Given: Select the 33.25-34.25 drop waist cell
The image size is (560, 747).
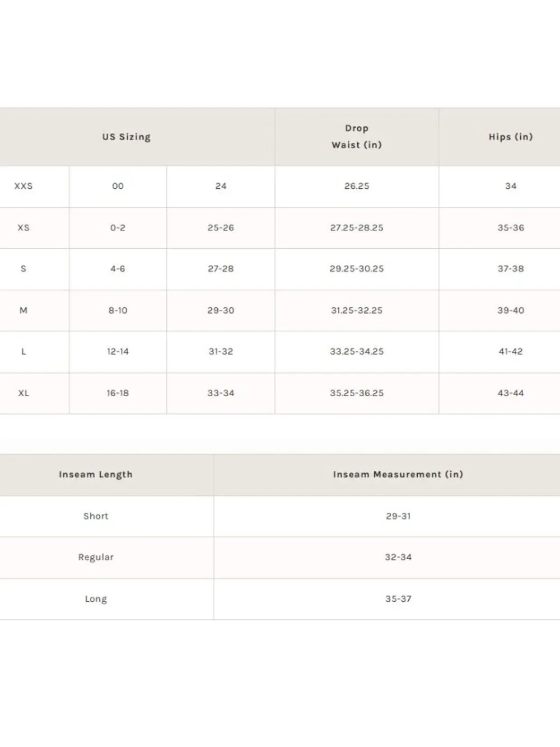Looking at the screenshot, I should point(357,351).
